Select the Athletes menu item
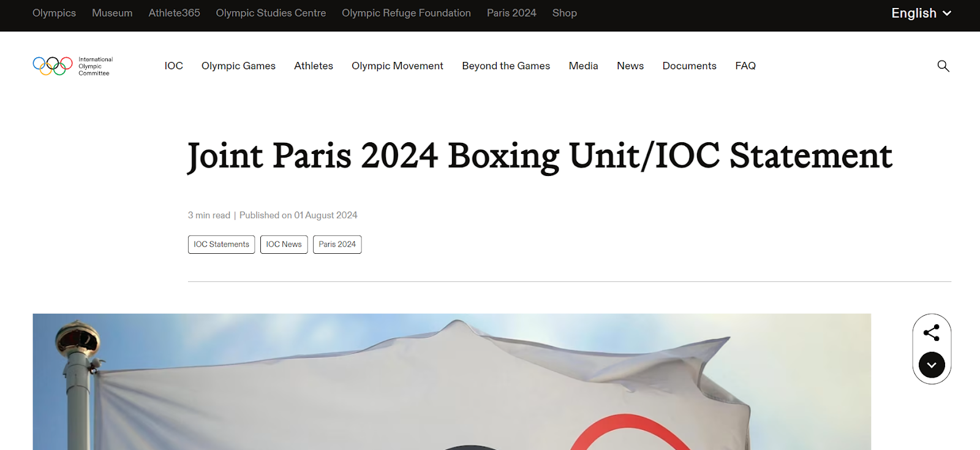Viewport: 980px width, 450px height. pos(314,66)
